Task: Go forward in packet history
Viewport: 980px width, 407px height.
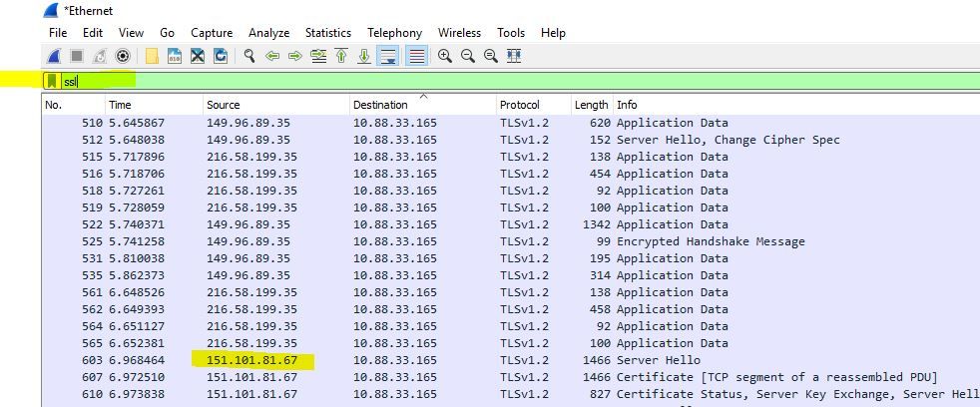Action: click(x=295, y=56)
